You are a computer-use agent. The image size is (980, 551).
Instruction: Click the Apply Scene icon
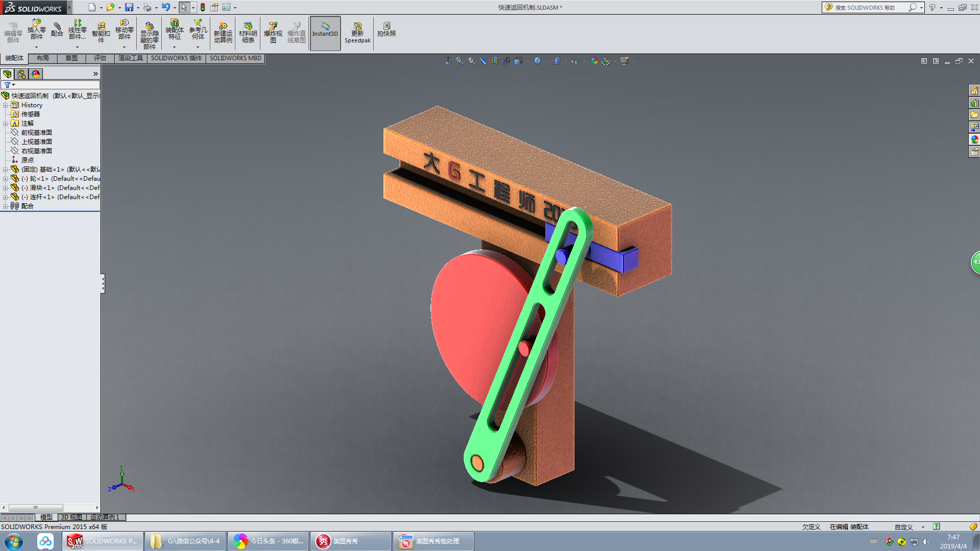tap(606, 61)
